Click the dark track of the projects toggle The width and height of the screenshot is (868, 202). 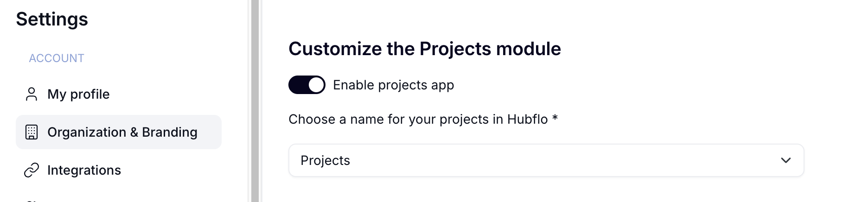coord(298,85)
